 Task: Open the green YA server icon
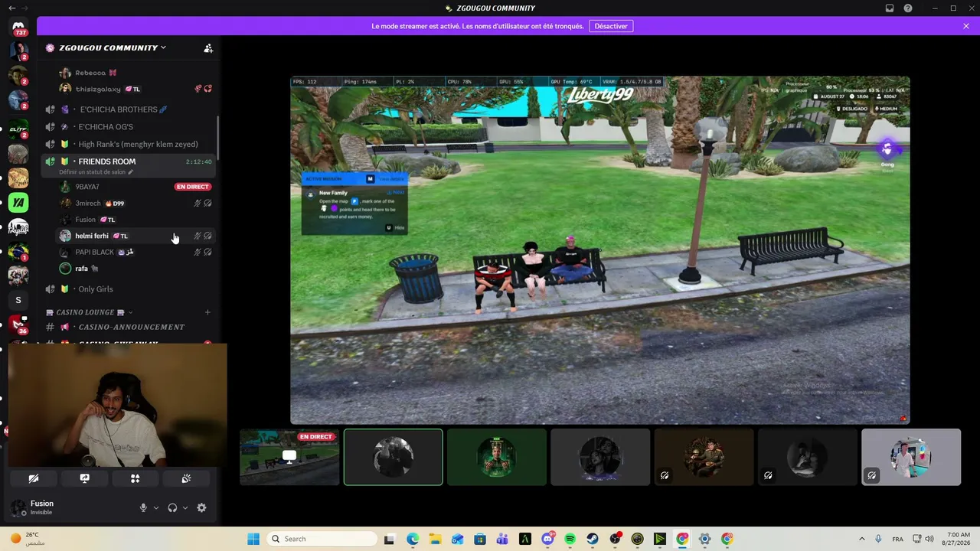click(18, 203)
